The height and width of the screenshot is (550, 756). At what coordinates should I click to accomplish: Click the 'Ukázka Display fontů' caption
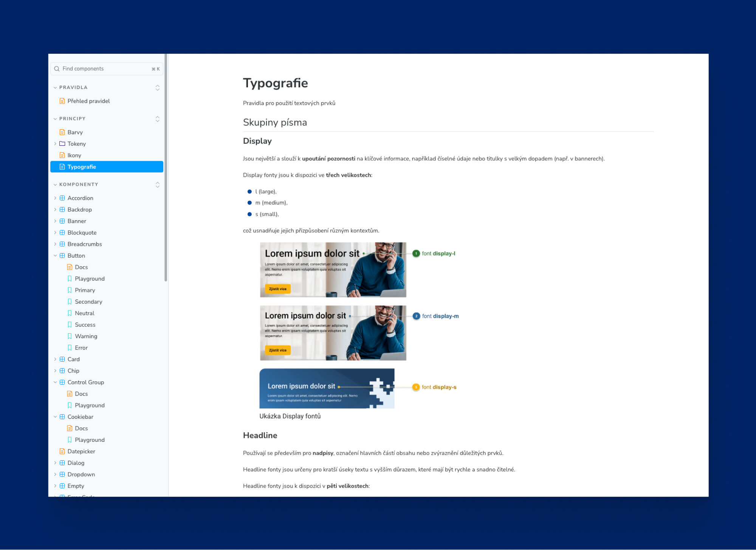(290, 416)
